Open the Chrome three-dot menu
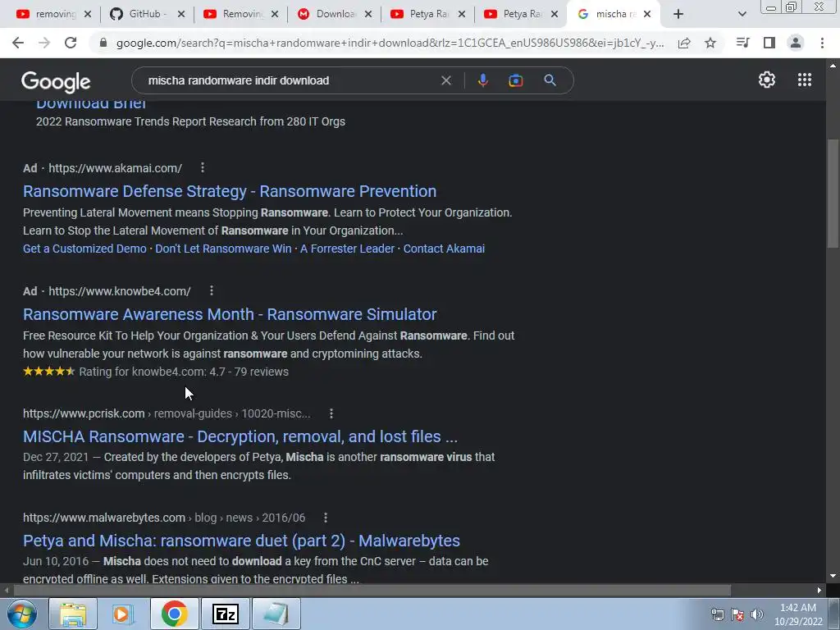 point(822,43)
